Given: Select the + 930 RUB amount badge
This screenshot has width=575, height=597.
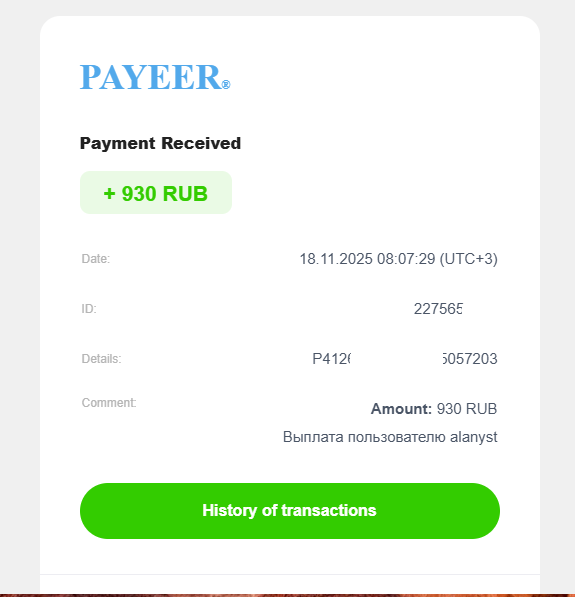Looking at the screenshot, I should coord(156,193).
